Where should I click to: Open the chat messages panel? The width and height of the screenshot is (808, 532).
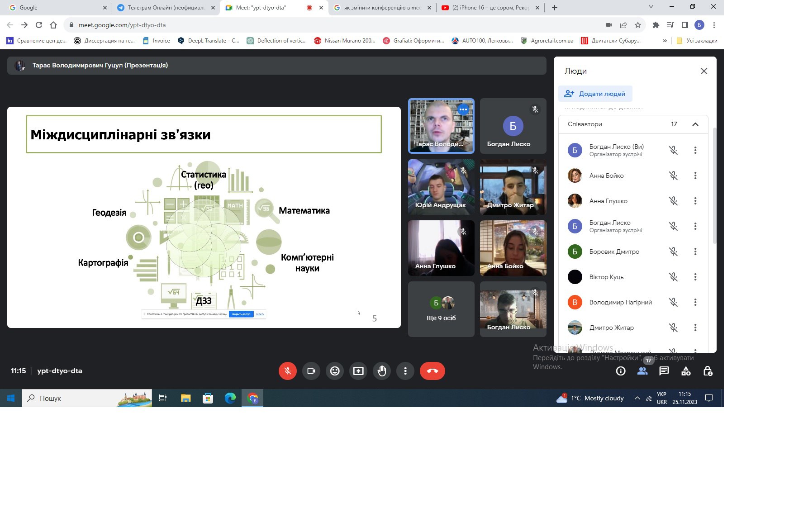(x=664, y=371)
